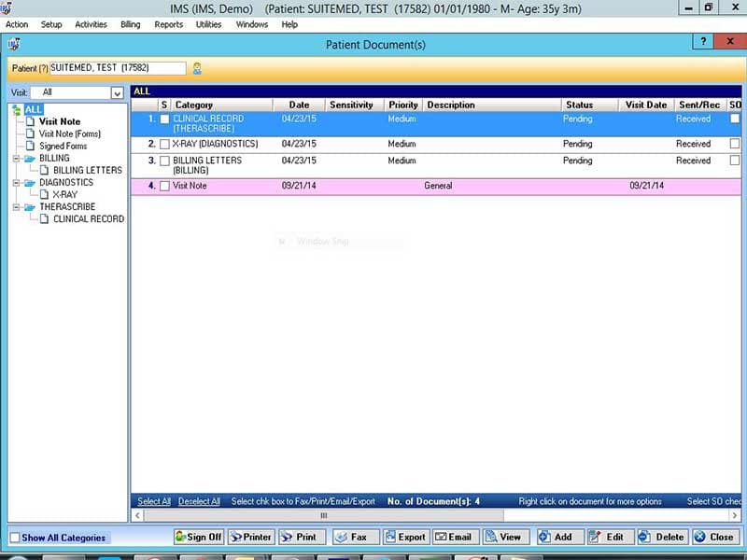This screenshot has height=560, width=747.
Task: Export the selected document
Action: pos(407,537)
